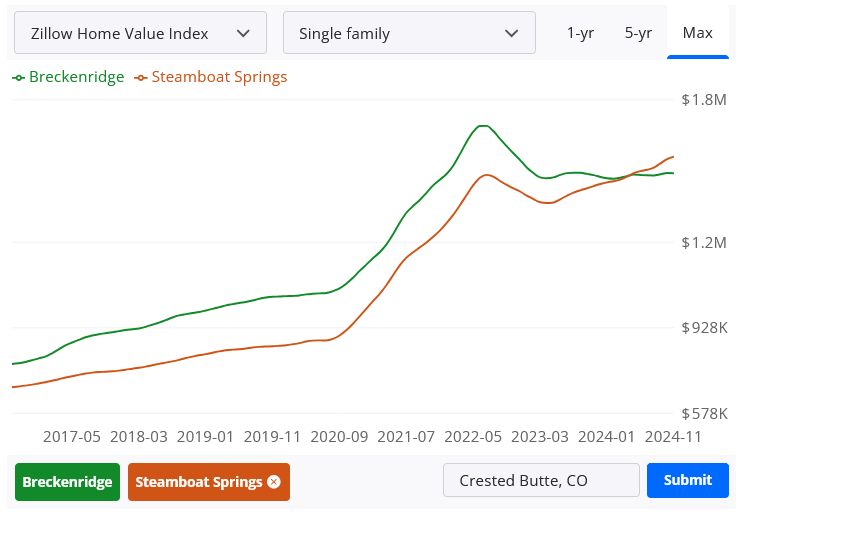Screen dimensions: 846x550
Task: Click the $578K axis label
Action: (705, 414)
